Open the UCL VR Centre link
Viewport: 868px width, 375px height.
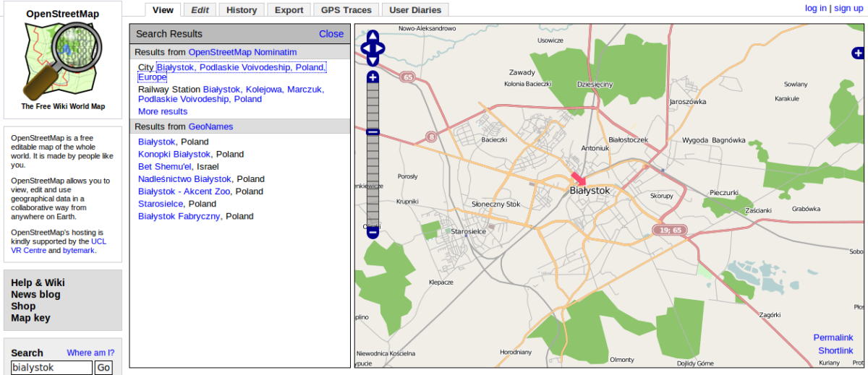click(x=59, y=246)
